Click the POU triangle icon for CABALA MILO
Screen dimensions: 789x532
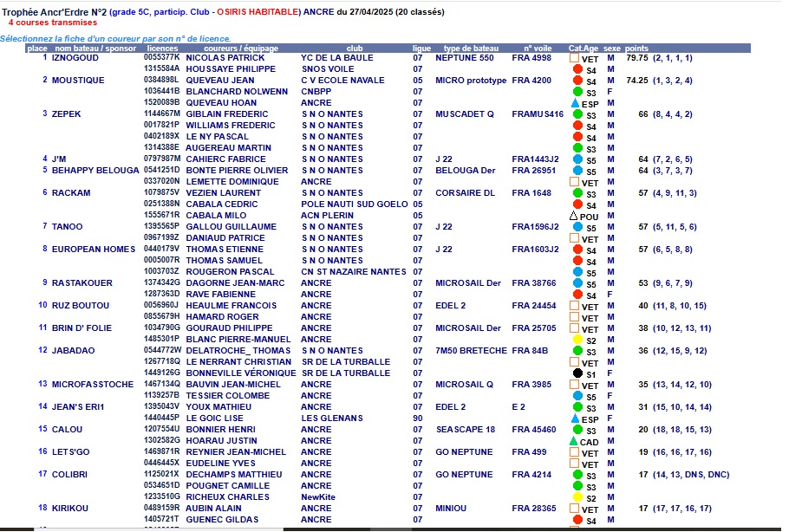(574, 216)
